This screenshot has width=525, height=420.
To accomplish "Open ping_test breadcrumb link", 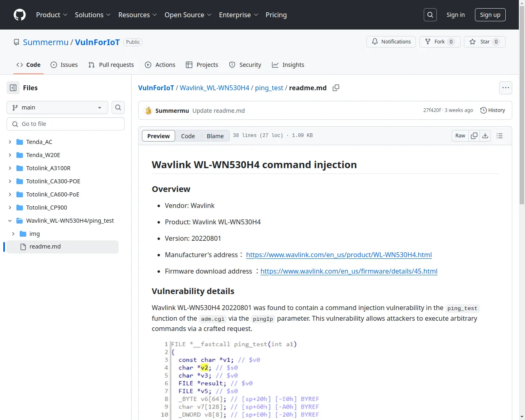I will tap(269, 88).
